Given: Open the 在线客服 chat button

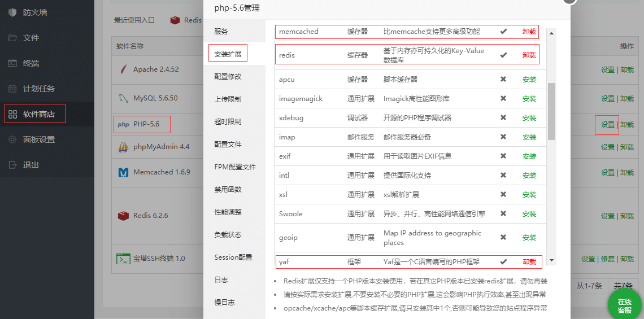Looking at the screenshot, I should coord(624,305).
